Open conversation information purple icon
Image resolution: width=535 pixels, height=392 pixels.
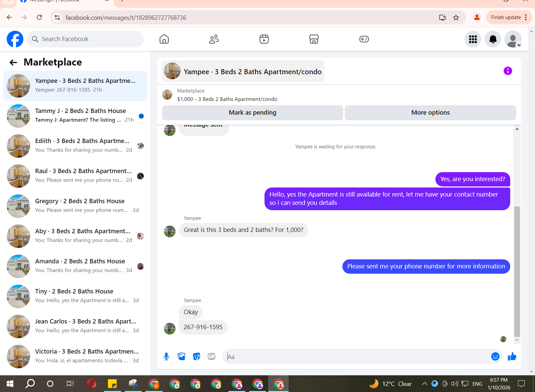click(508, 71)
